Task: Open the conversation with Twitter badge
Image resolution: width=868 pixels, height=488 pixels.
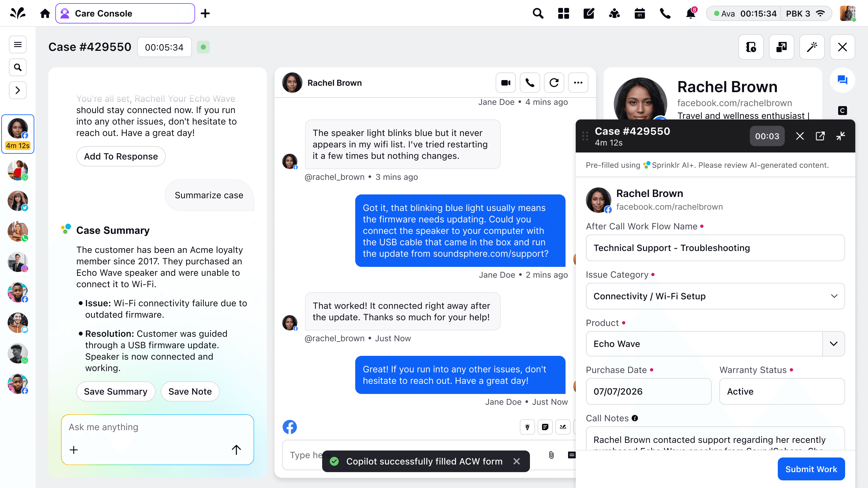Action: (18, 201)
